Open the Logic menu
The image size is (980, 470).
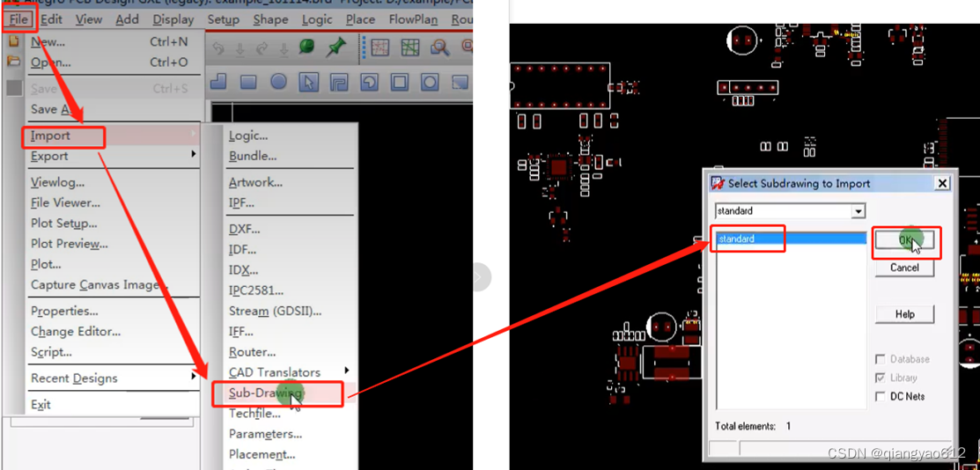[x=317, y=19]
